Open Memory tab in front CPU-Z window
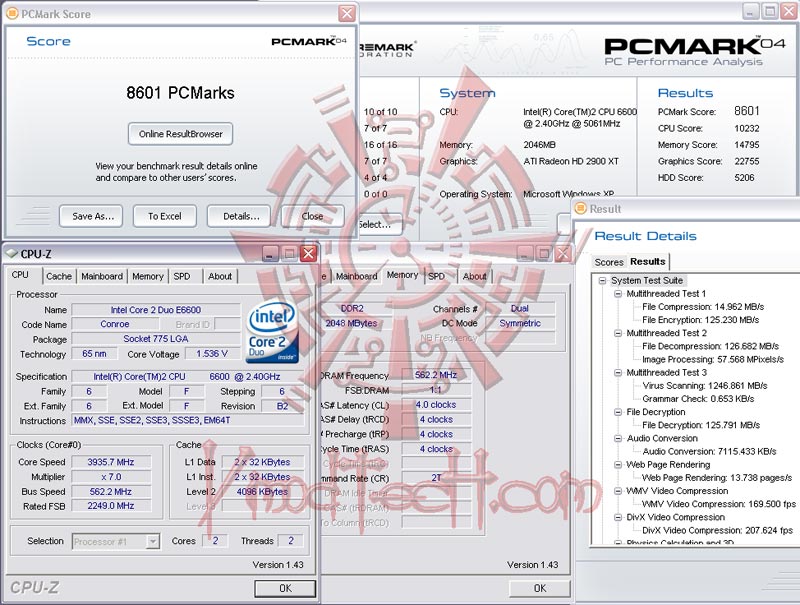 pyautogui.click(x=148, y=276)
